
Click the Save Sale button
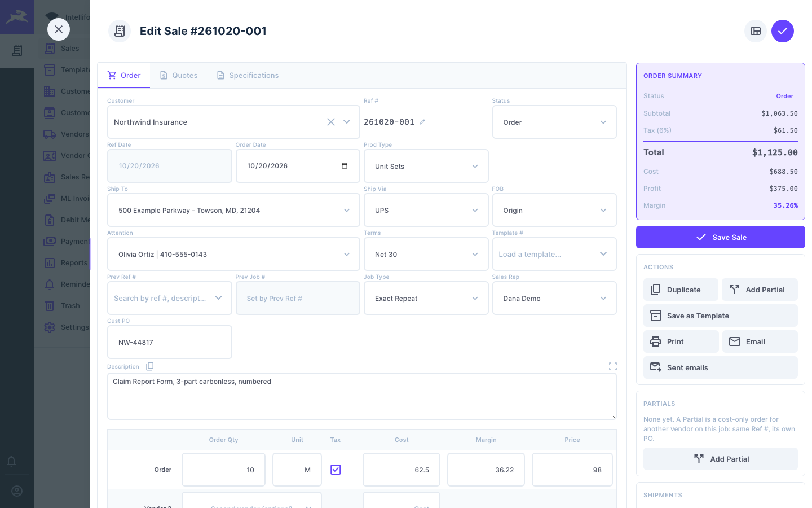721,237
